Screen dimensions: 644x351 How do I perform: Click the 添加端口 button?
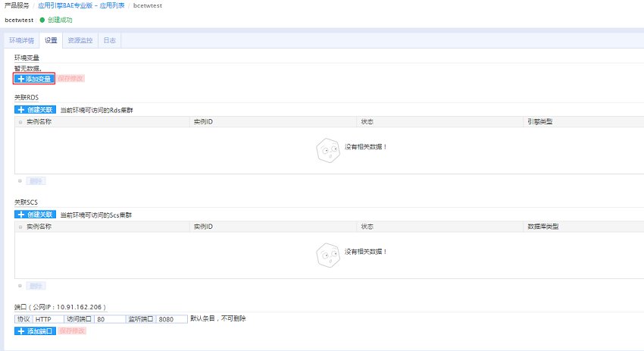pos(36,331)
